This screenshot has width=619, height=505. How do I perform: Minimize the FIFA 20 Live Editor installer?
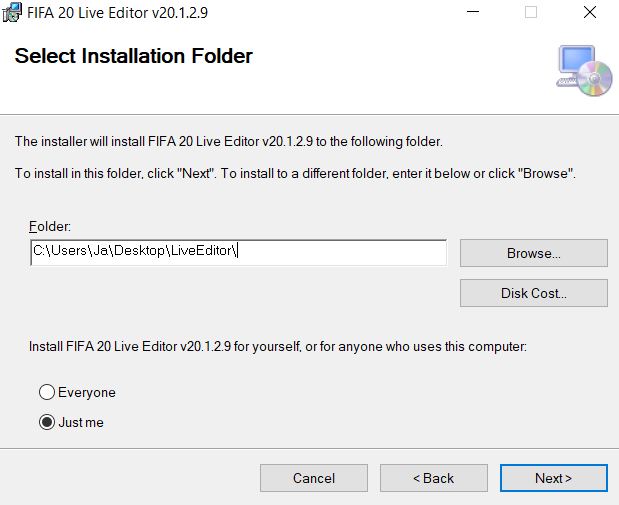tap(473, 12)
